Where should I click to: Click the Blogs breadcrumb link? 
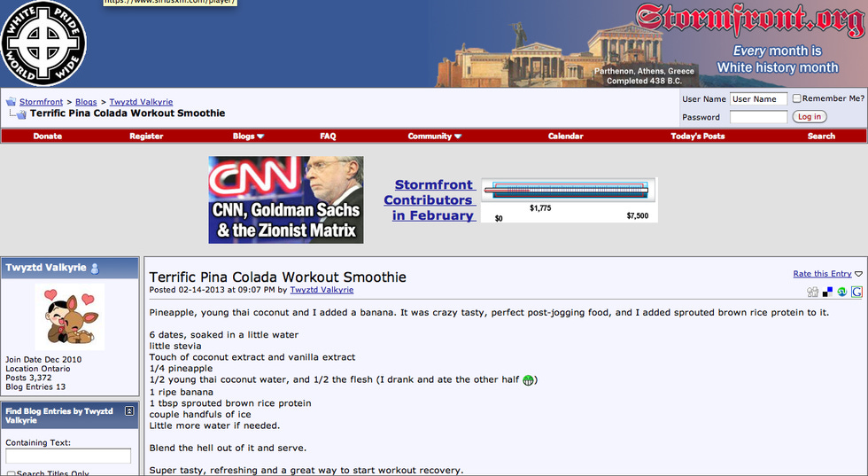pos(86,102)
